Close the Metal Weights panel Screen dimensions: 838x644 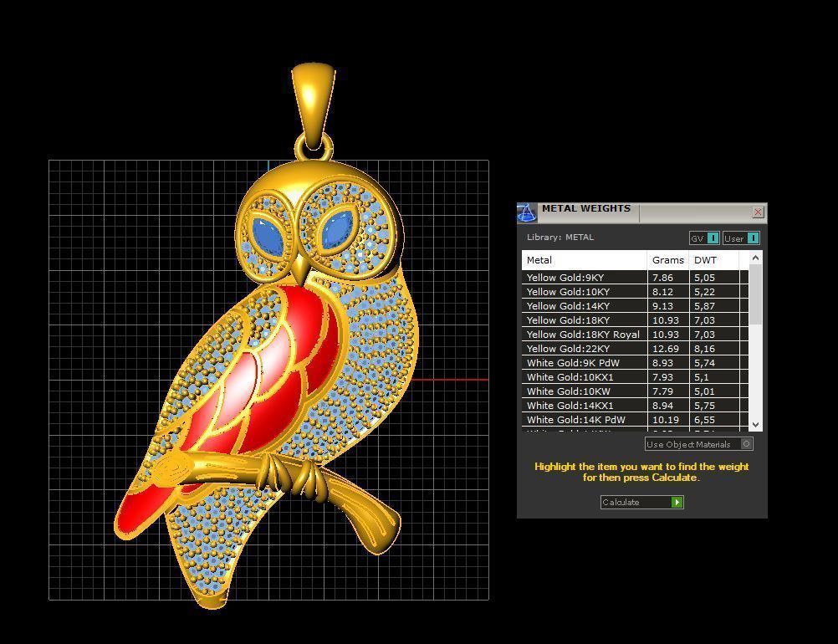coord(758,212)
